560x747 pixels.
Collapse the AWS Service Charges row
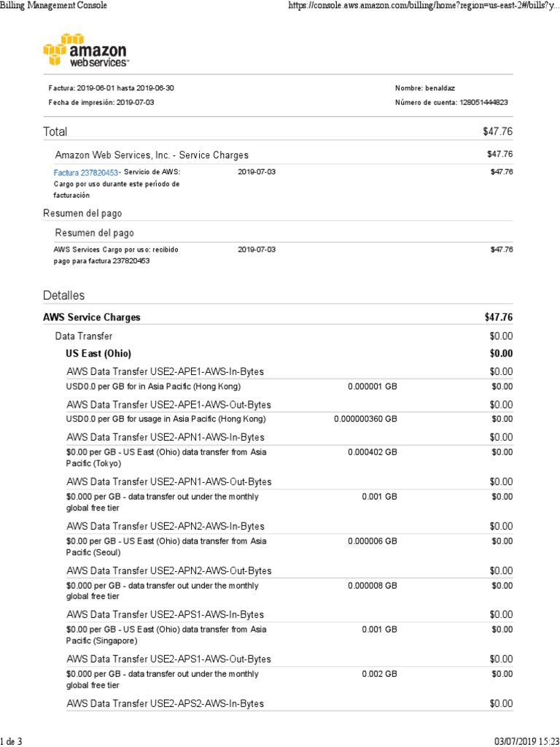coord(92,317)
